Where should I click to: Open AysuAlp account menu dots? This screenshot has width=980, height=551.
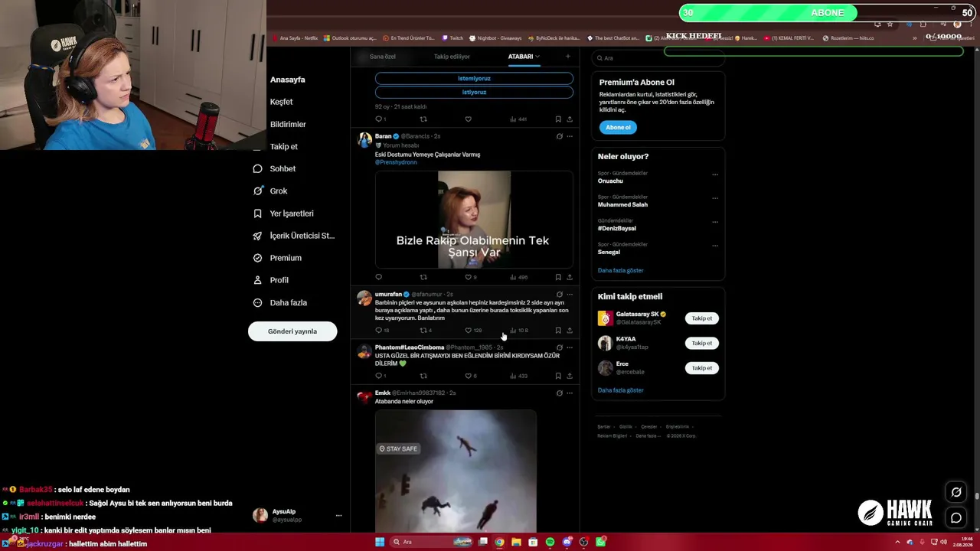tap(338, 516)
